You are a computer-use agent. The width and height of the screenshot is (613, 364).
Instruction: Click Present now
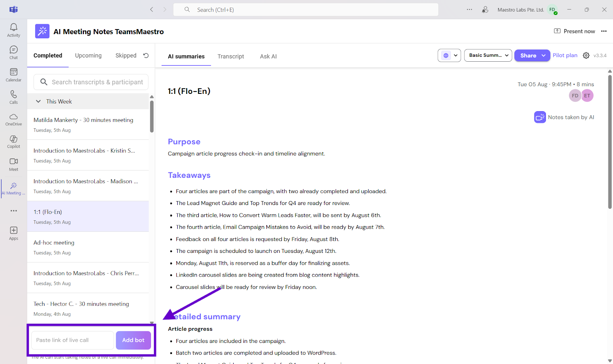click(574, 31)
